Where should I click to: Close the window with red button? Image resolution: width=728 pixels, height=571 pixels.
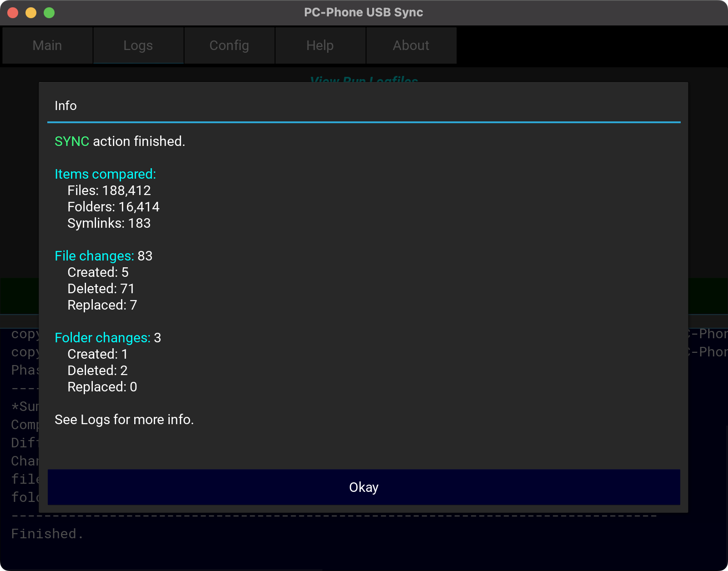pos(13,13)
